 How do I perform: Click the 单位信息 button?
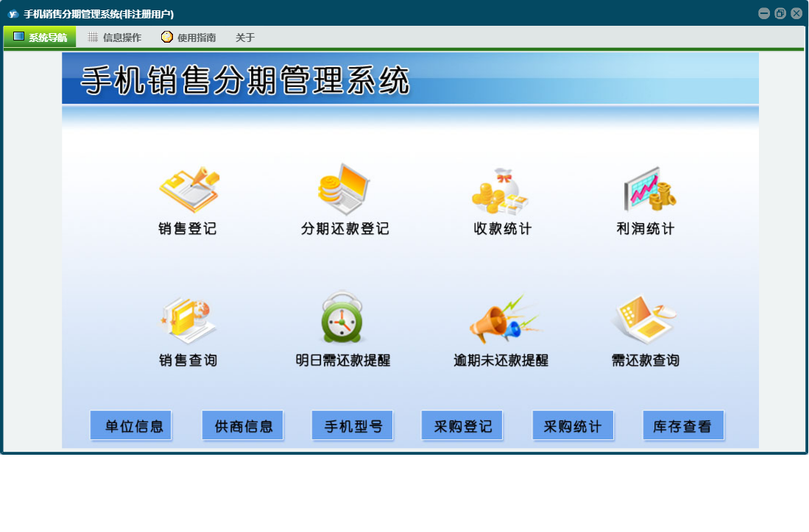click(131, 425)
